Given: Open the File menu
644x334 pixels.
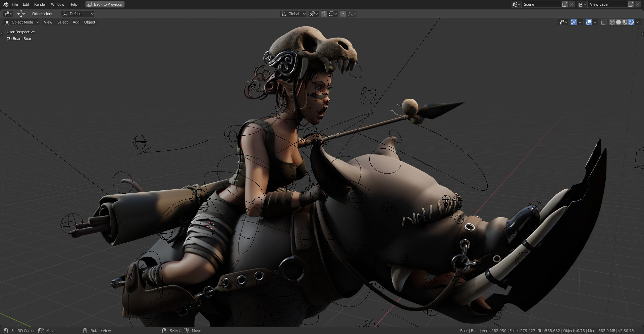Looking at the screenshot, I should click(x=15, y=4).
